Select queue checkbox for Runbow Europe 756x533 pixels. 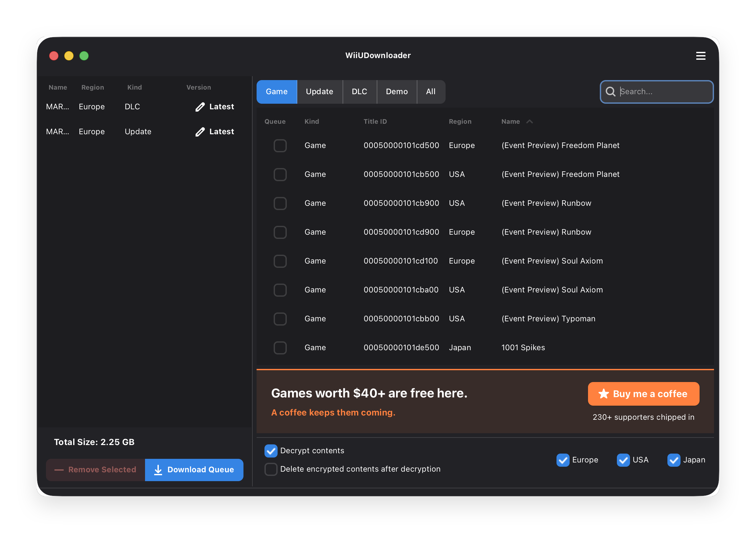tap(280, 232)
